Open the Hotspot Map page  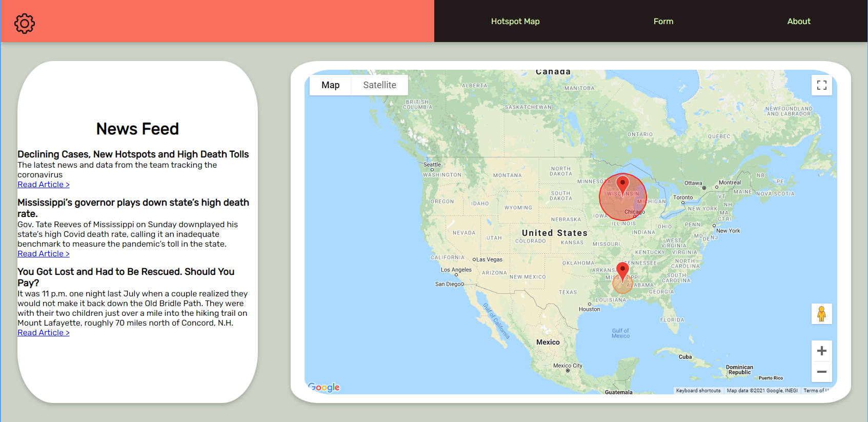point(515,21)
